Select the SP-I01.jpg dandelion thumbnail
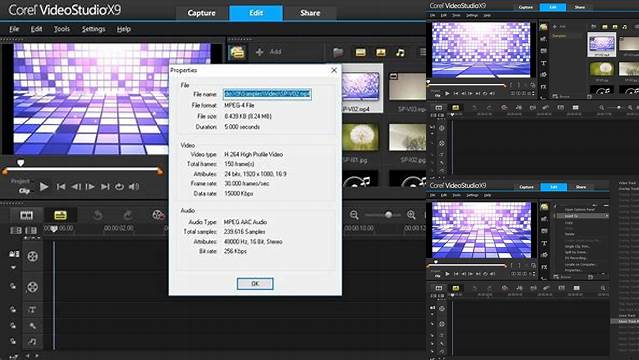 click(x=361, y=137)
